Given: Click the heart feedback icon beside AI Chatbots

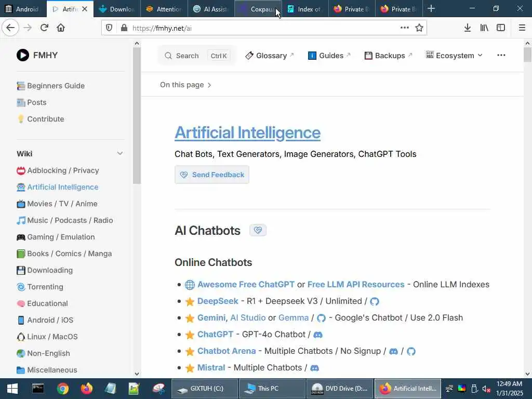Looking at the screenshot, I should 258,230.
